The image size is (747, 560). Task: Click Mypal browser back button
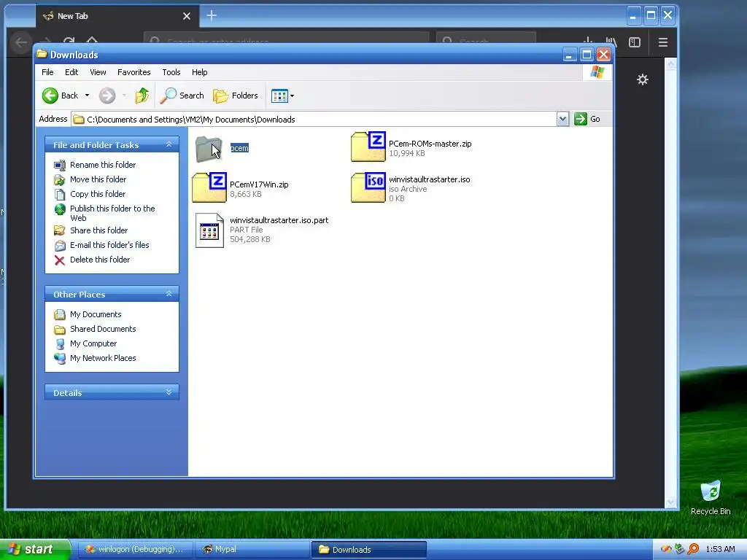[21, 42]
